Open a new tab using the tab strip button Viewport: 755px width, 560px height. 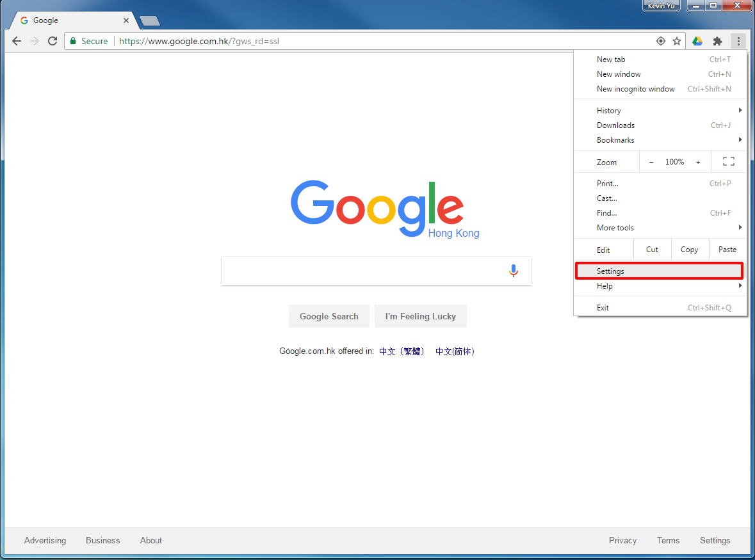coord(150,20)
